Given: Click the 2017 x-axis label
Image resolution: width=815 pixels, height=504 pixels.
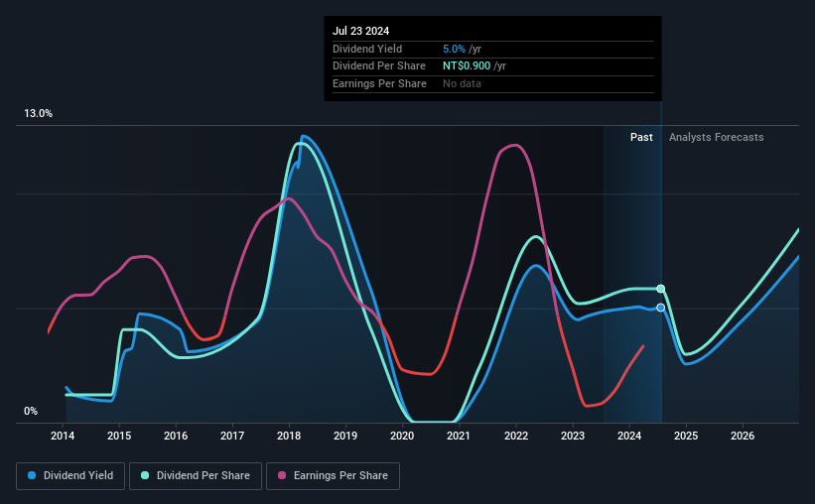Looking at the screenshot, I should (x=232, y=436).
